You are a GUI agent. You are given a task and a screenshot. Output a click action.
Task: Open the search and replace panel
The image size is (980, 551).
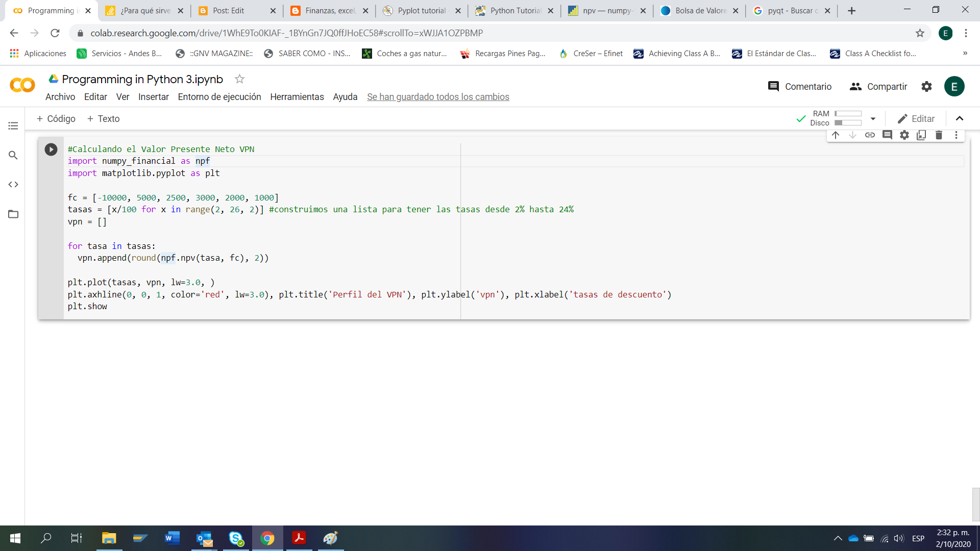(13, 155)
